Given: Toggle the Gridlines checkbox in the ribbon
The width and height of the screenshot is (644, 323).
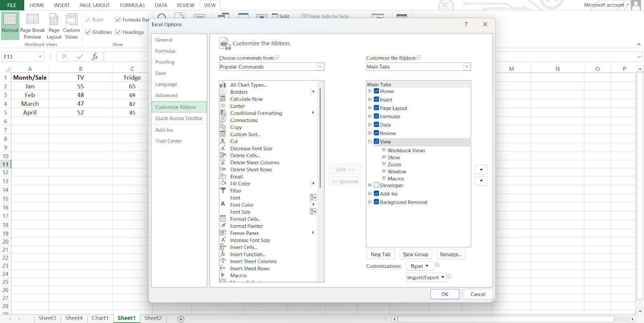Looking at the screenshot, I should [x=88, y=32].
